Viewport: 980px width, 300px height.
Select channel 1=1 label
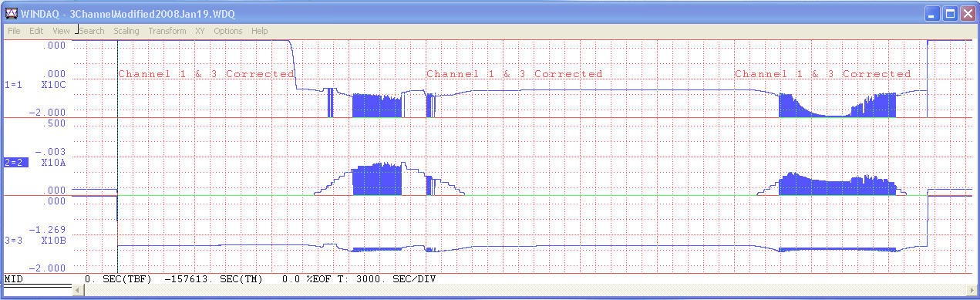point(14,85)
